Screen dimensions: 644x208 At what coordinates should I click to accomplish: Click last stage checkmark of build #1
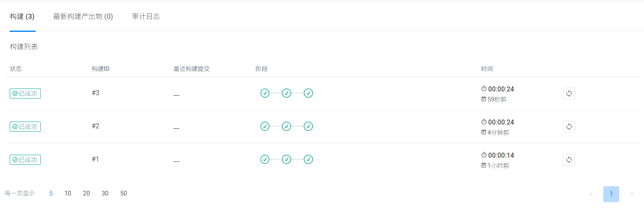click(308, 159)
